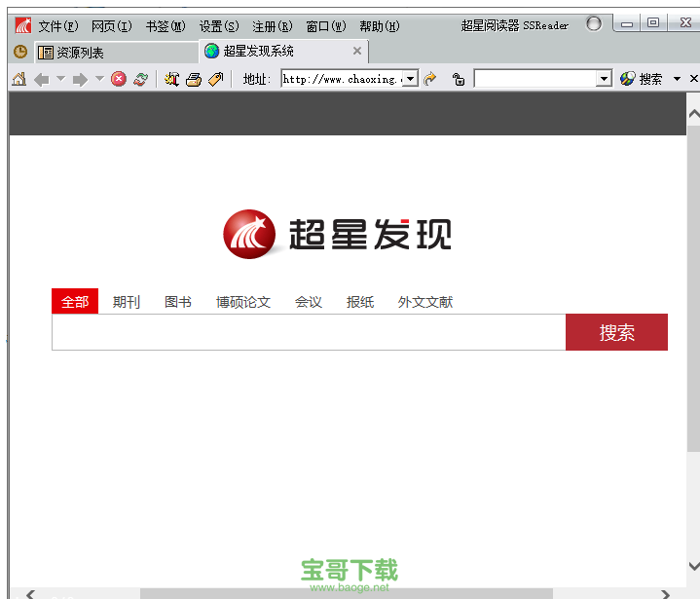
Task: Click the bookmark tag icon
Action: (x=215, y=79)
